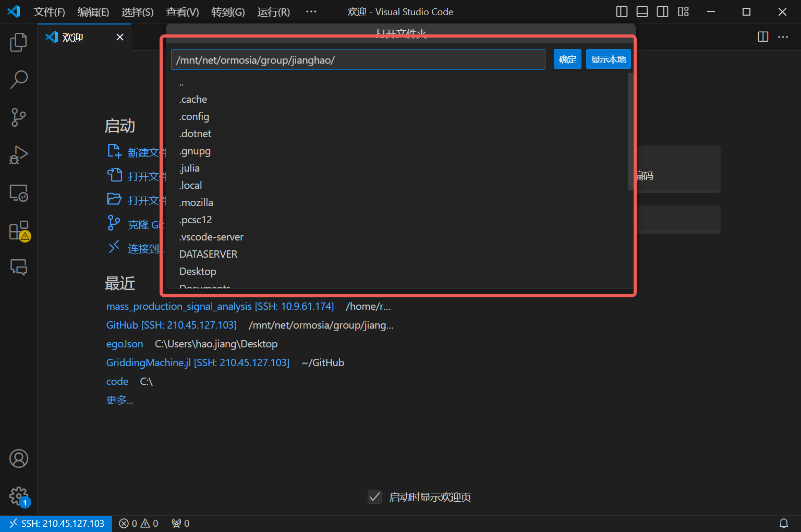Select the .mozilla folder

click(397, 202)
